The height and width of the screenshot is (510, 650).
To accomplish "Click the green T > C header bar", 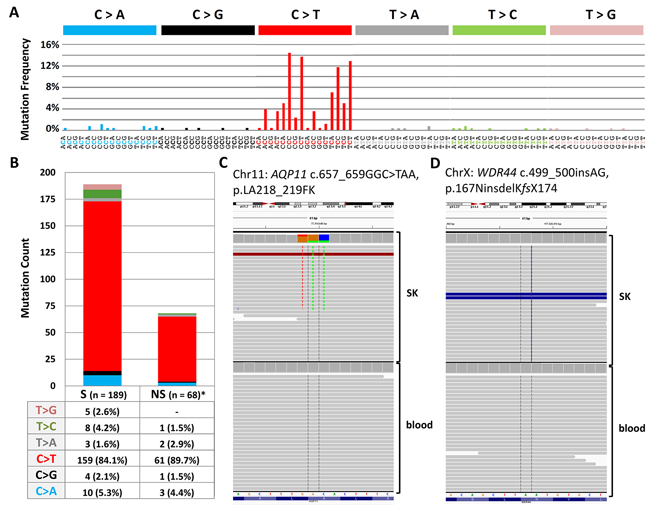I will click(498, 31).
